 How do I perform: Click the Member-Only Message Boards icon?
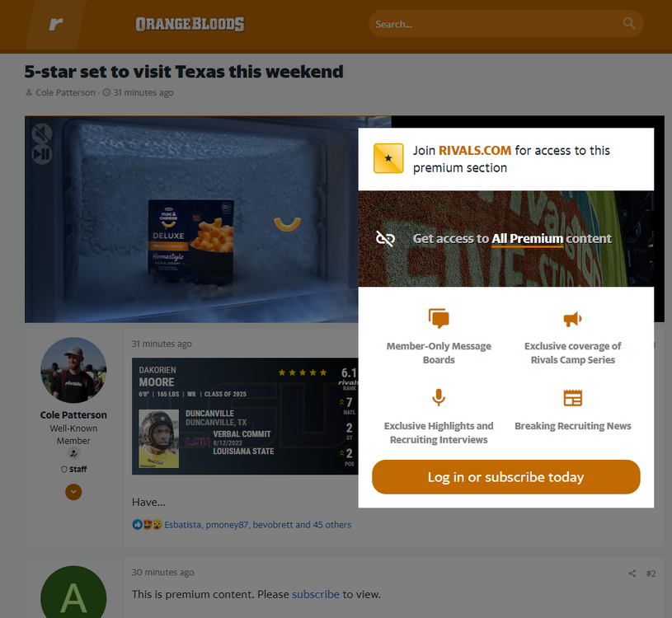(x=439, y=319)
